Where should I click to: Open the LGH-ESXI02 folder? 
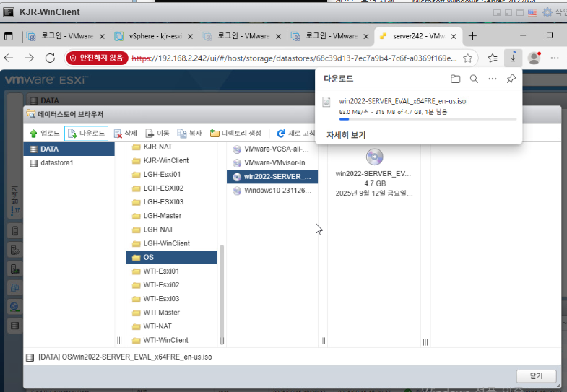(x=171, y=188)
